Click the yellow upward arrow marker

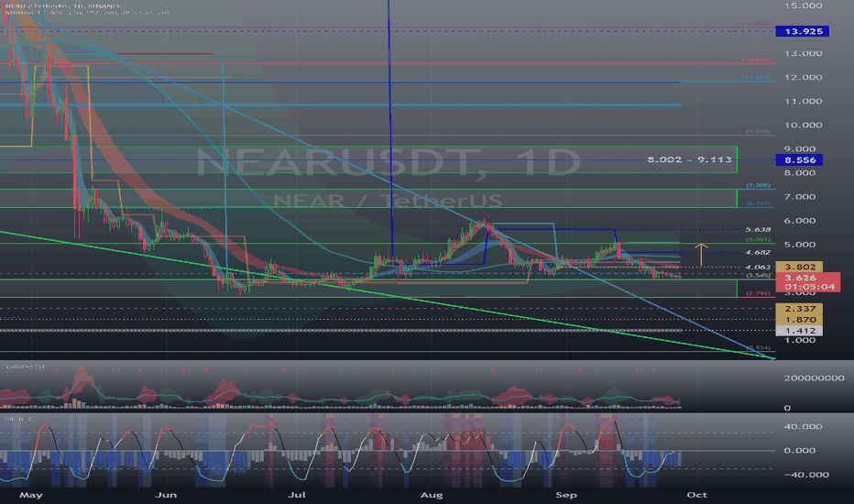[701, 255]
